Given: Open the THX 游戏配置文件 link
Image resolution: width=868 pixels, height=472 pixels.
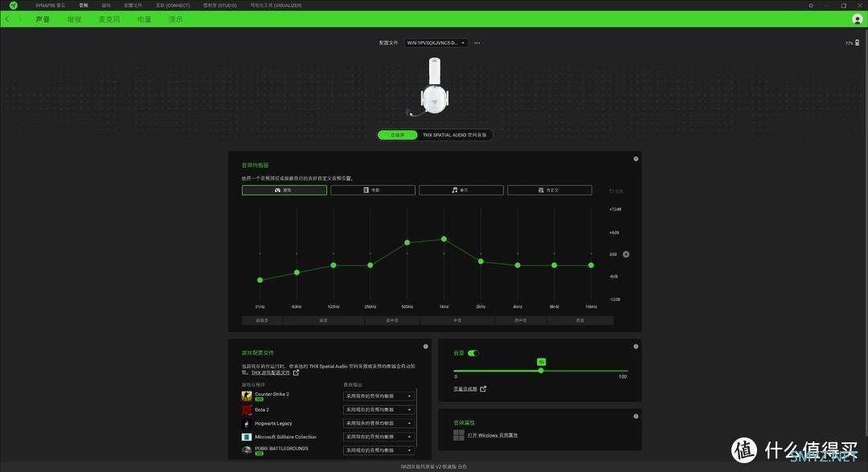Looking at the screenshot, I should 271,373.
